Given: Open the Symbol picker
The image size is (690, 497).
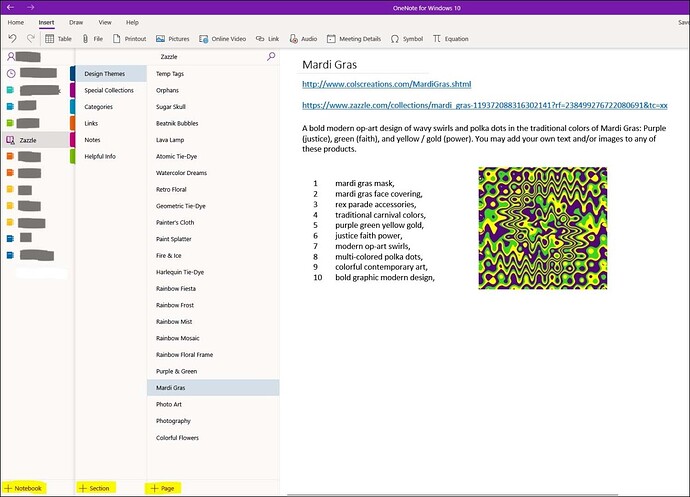Looking at the screenshot, I should click(x=407, y=39).
